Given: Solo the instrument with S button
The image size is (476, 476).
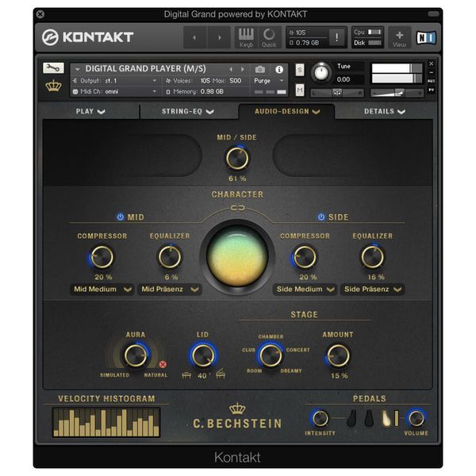Looking at the screenshot, I should [x=300, y=70].
